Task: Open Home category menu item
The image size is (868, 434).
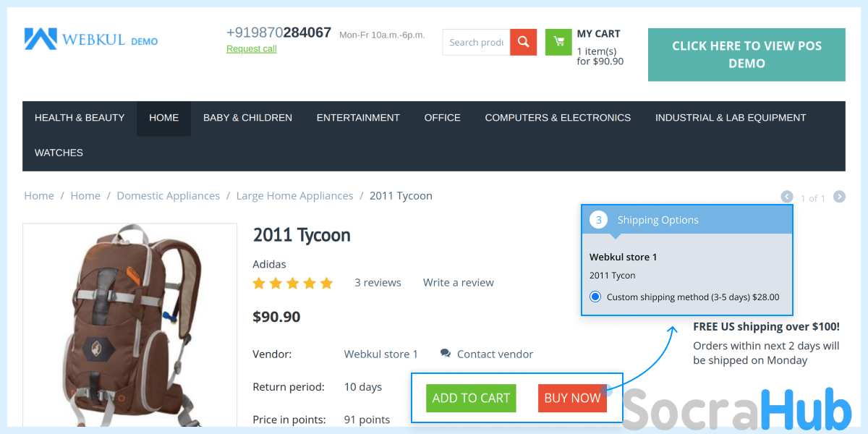Action: click(163, 118)
